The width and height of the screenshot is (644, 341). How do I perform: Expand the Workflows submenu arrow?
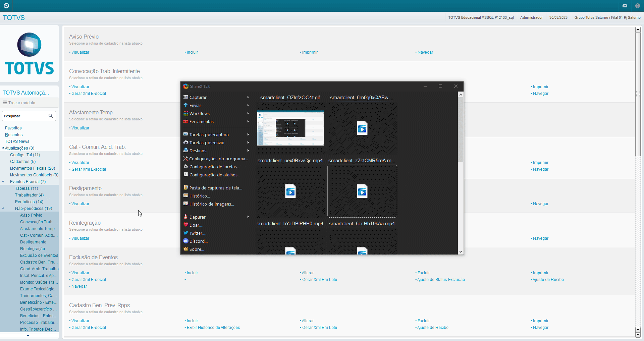click(x=248, y=113)
